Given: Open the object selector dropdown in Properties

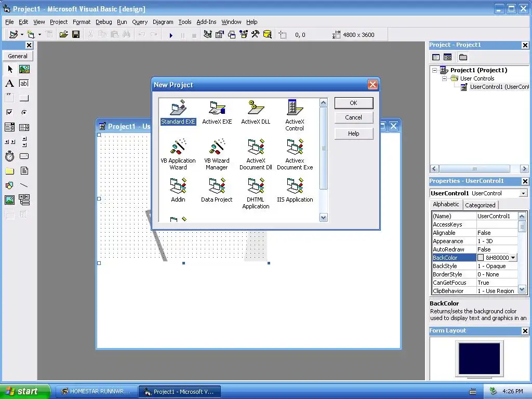Looking at the screenshot, I should tap(524, 193).
